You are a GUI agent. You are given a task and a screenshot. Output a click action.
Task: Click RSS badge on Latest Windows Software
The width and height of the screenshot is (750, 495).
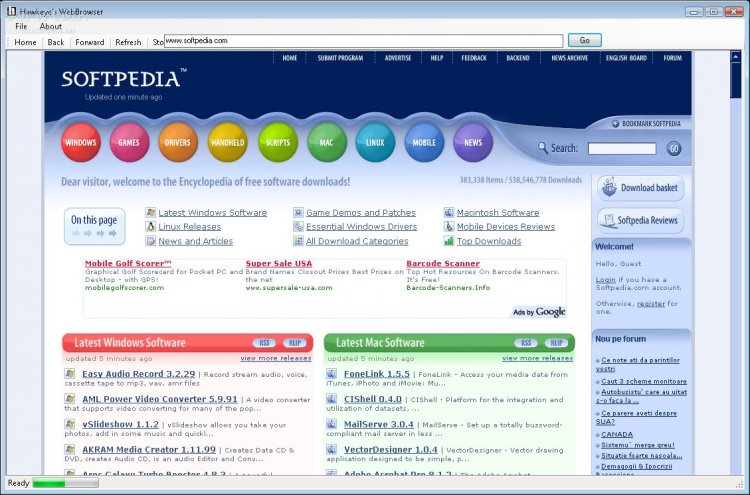point(265,343)
